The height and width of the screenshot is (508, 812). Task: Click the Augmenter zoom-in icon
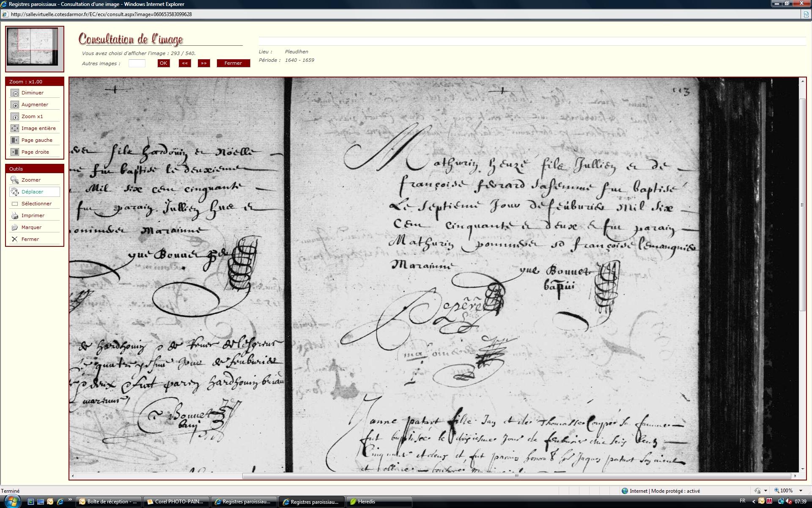pyautogui.click(x=15, y=105)
